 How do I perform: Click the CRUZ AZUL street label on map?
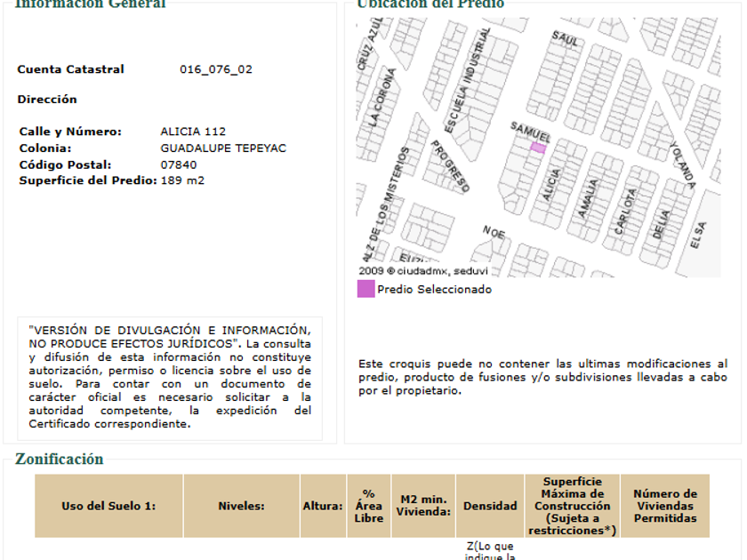click(370, 44)
